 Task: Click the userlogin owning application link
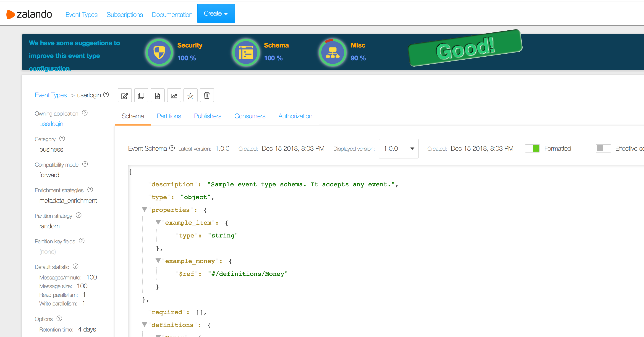(51, 124)
